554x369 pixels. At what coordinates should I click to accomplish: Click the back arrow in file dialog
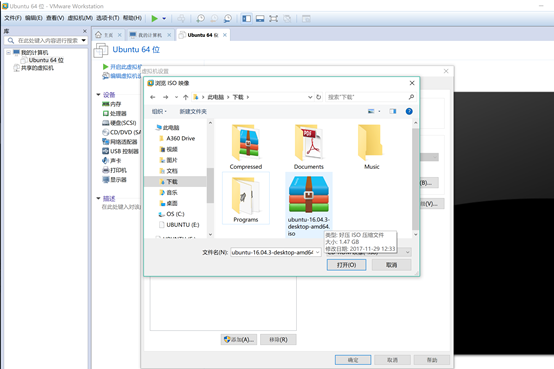point(153,97)
